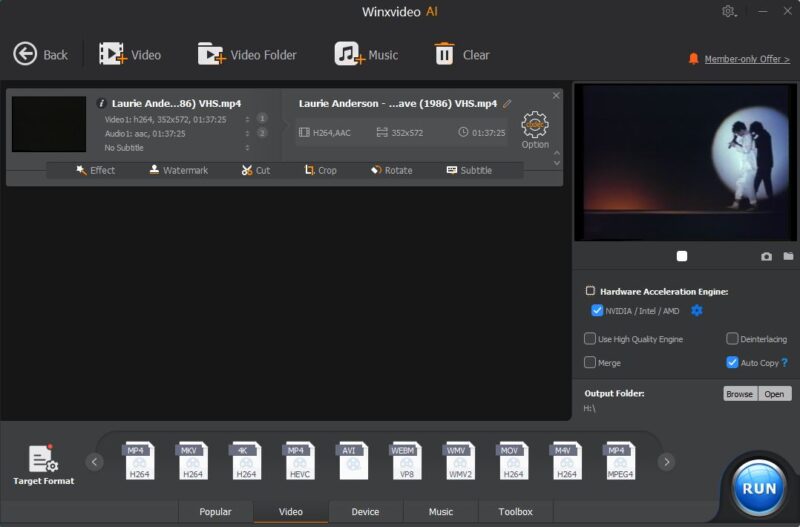This screenshot has height=527, width=800.
Task: Switch to the Video tab
Action: pyautogui.click(x=291, y=512)
